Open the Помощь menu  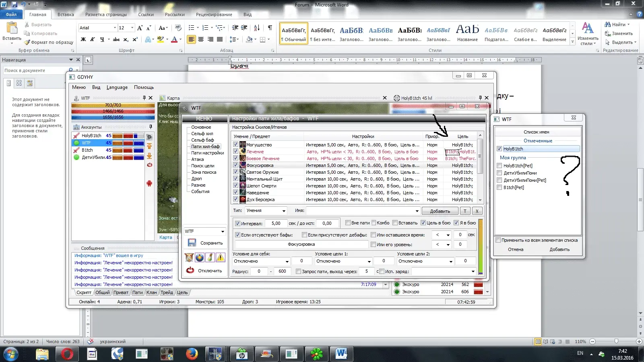(x=144, y=87)
